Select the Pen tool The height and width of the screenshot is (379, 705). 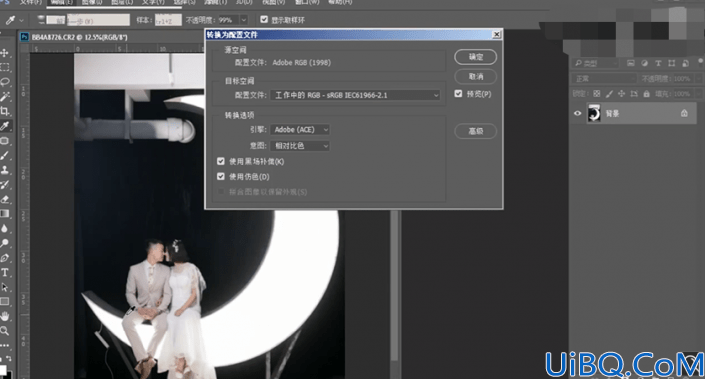point(5,258)
